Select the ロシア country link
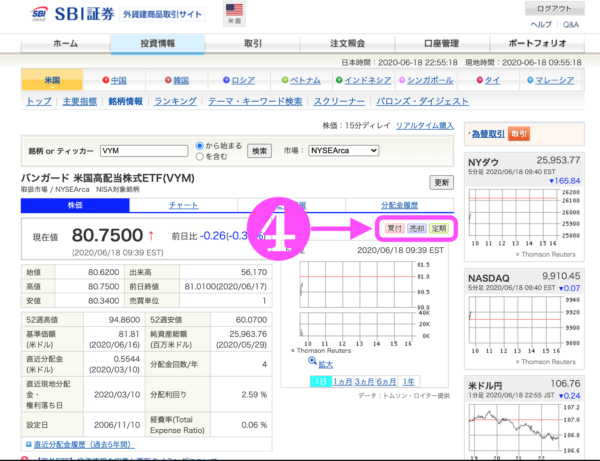Viewport: 600px width, 461px height. click(x=243, y=80)
